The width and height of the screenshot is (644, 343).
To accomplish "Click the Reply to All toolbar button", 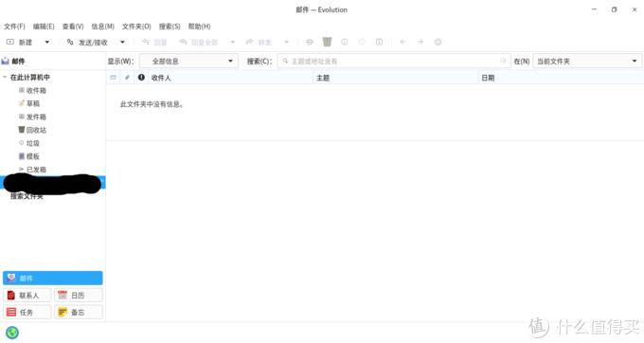I will pyautogui.click(x=199, y=42).
